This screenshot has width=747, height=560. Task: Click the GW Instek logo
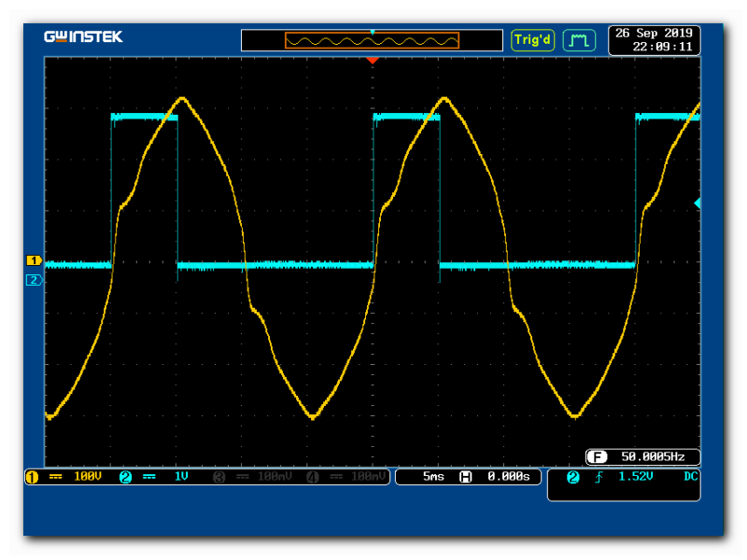click(x=83, y=37)
